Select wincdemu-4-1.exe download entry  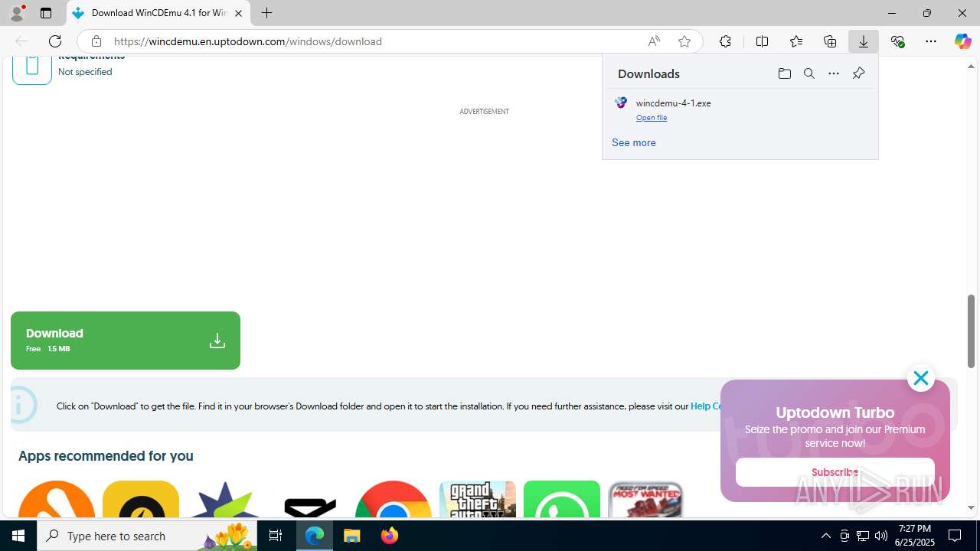click(740, 109)
